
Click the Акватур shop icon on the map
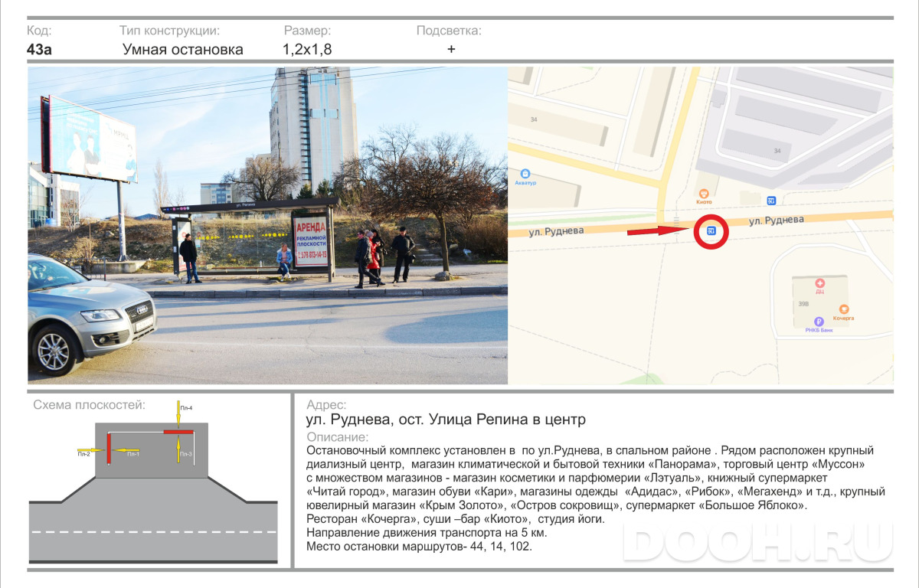pos(525,174)
